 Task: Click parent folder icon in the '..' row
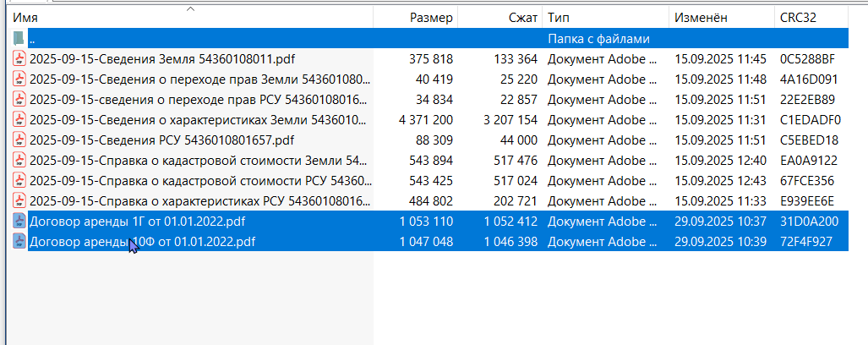19,39
